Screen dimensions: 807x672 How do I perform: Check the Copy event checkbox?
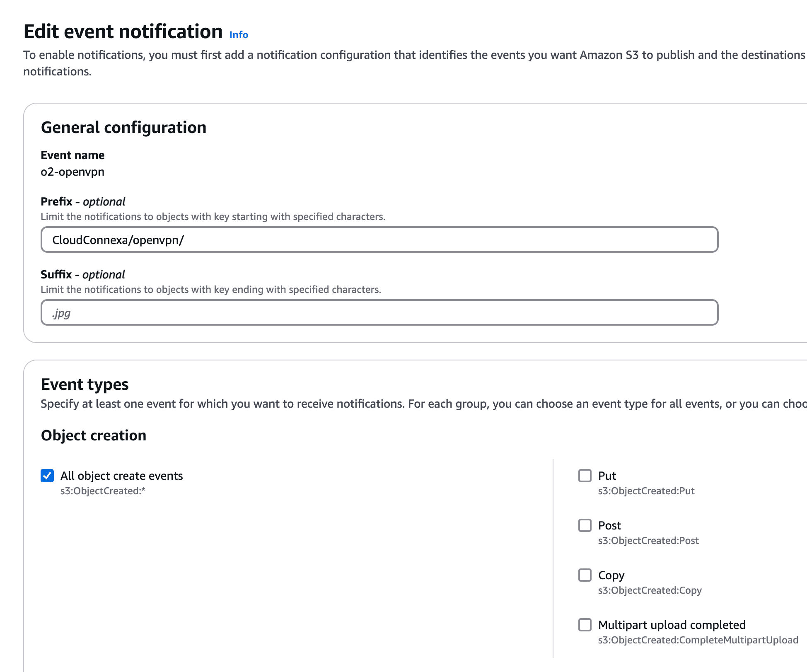point(585,575)
